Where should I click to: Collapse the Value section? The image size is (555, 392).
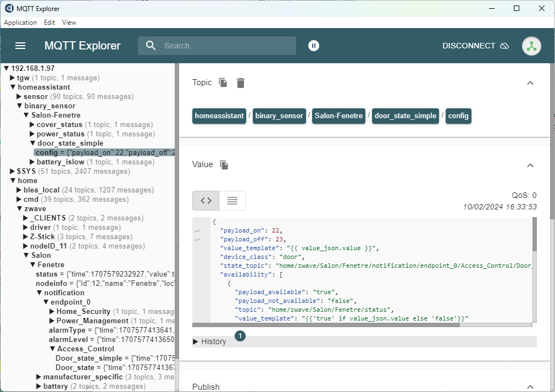coord(530,165)
